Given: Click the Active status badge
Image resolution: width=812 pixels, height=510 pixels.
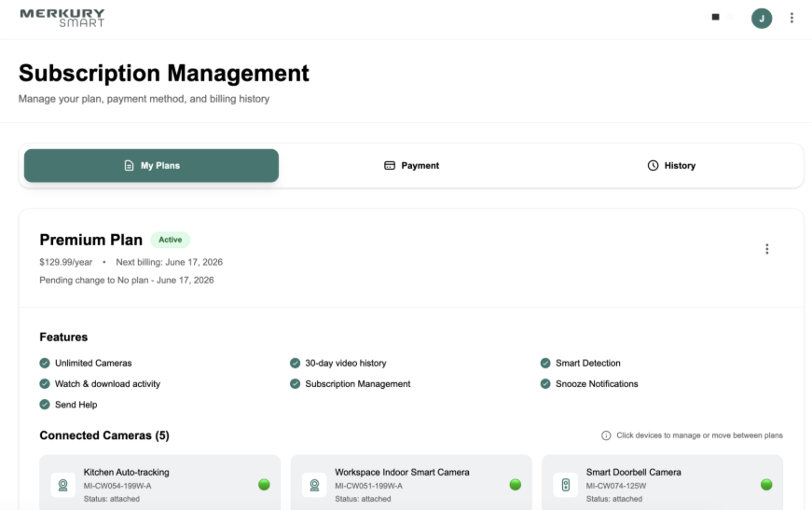Looking at the screenshot, I should [x=170, y=240].
